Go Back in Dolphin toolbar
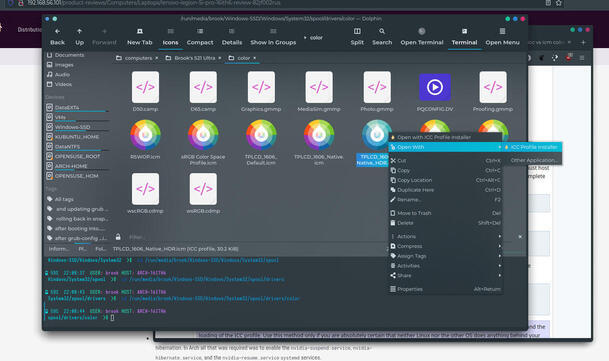 point(57,37)
